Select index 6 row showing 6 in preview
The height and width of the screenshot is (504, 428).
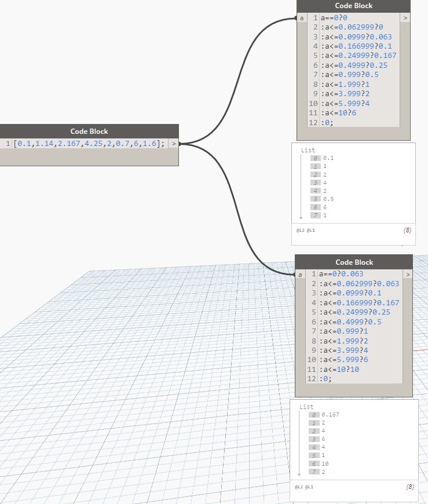(x=319, y=207)
